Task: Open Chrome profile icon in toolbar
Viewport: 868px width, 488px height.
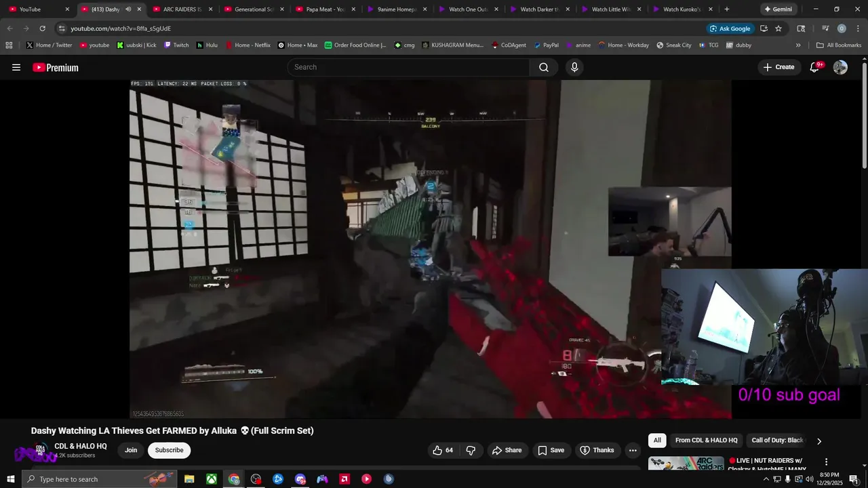Action: (x=842, y=28)
